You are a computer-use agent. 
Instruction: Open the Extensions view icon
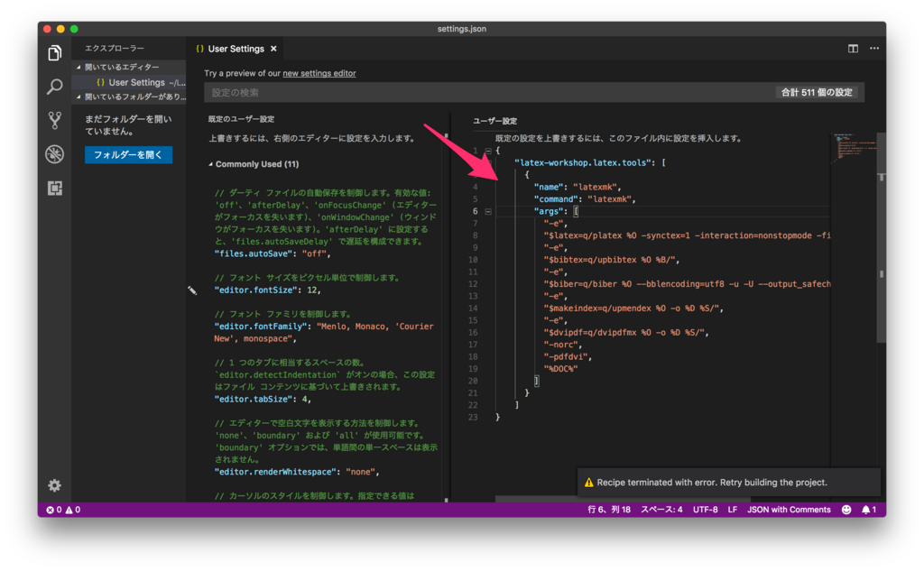tap(54, 188)
